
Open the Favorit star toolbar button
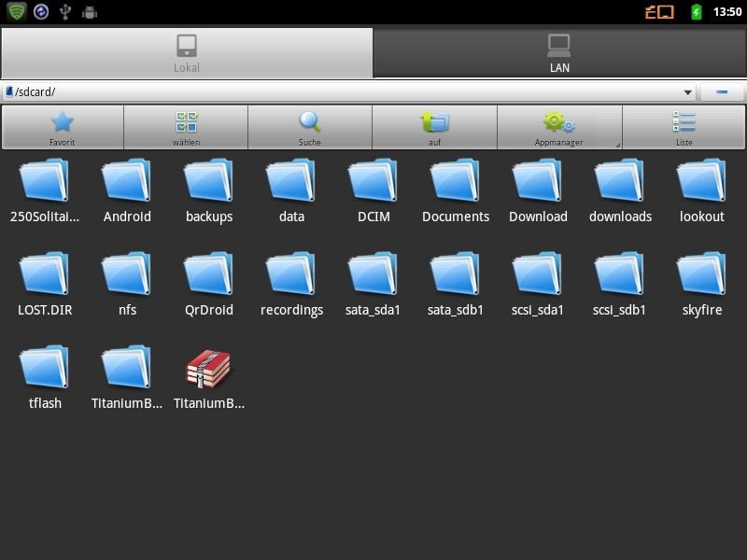[x=63, y=128]
